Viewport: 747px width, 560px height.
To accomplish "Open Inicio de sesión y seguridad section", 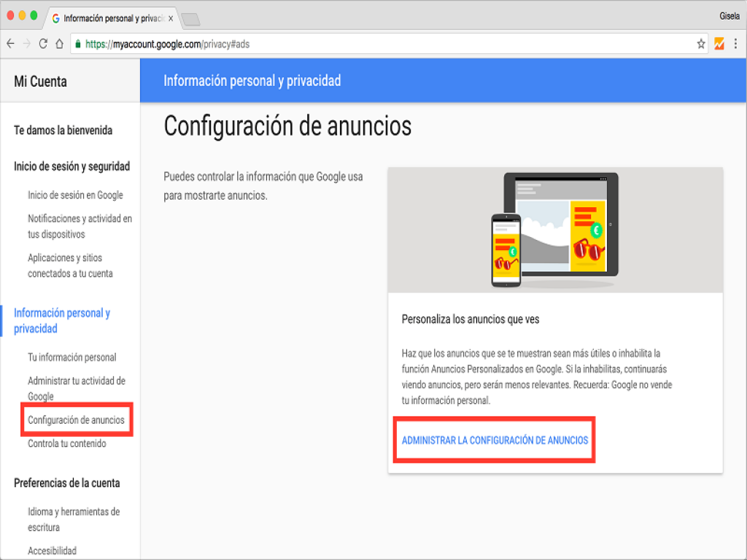I will pos(72,166).
